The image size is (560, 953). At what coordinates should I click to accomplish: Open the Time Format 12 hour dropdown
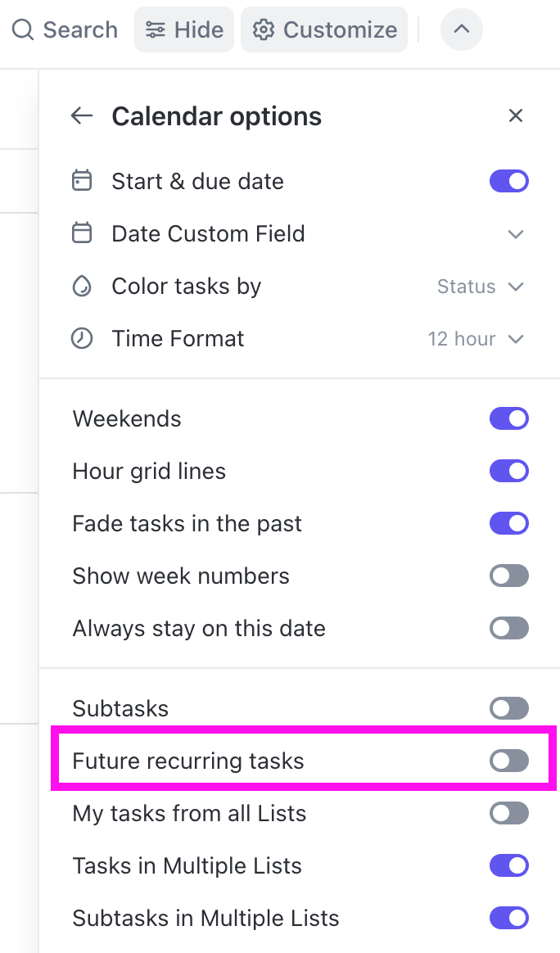[x=476, y=338]
